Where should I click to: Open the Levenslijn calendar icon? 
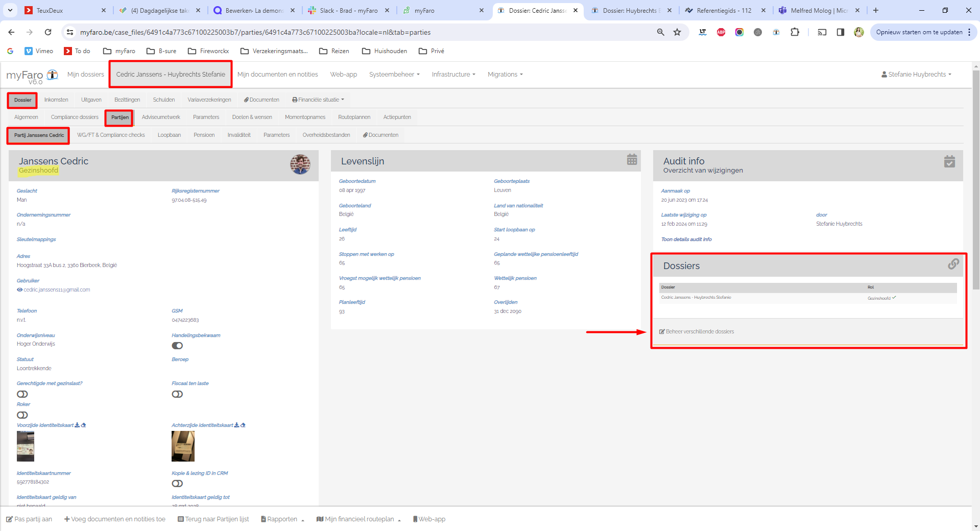[x=632, y=159]
